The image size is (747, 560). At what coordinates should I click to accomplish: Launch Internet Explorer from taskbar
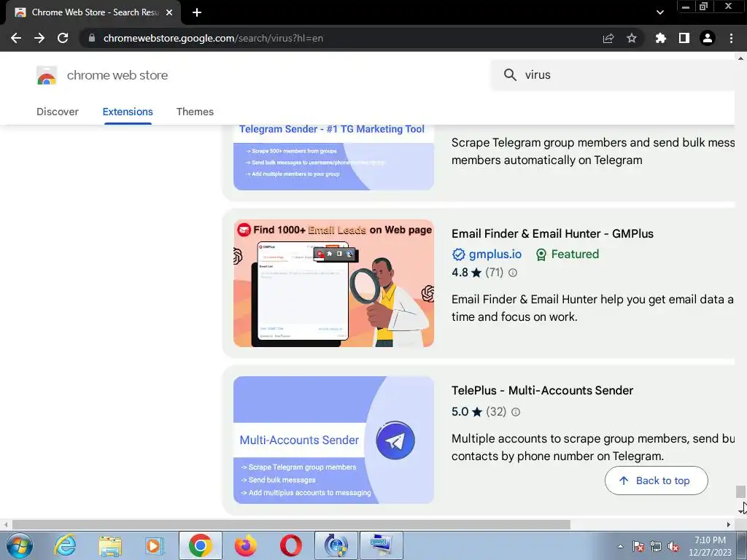point(65,545)
